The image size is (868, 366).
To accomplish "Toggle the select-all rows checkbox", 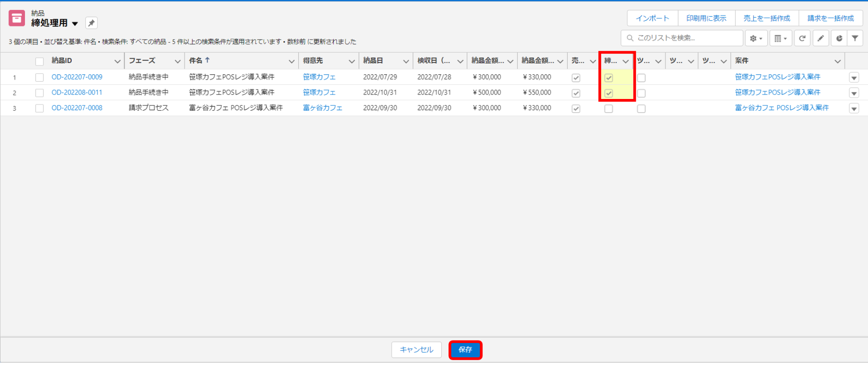I will (40, 61).
